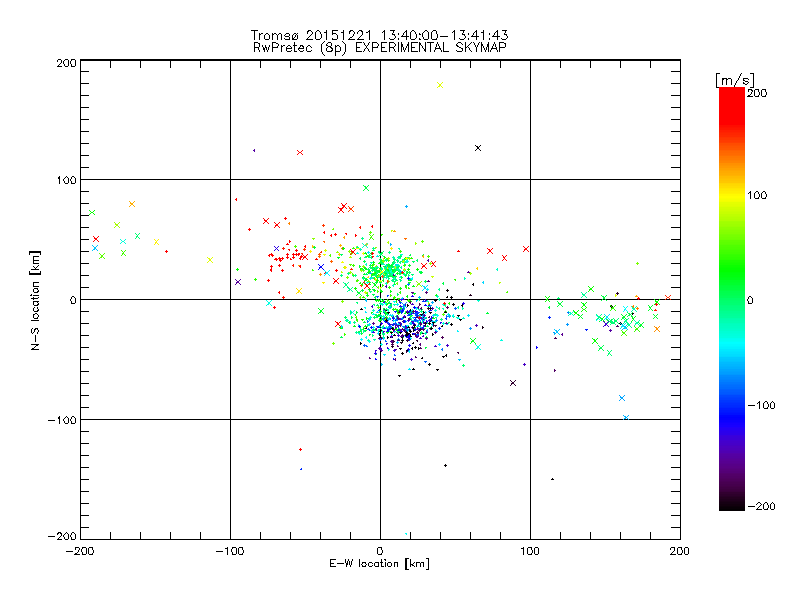The height and width of the screenshot is (600, 800).
Task: Click the colorbar tick label '200'
Action: click(757, 93)
